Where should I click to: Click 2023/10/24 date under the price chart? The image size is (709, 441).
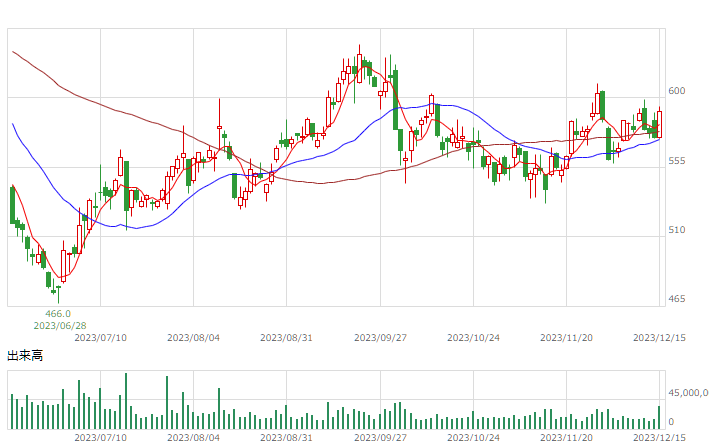[x=473, y=338]
